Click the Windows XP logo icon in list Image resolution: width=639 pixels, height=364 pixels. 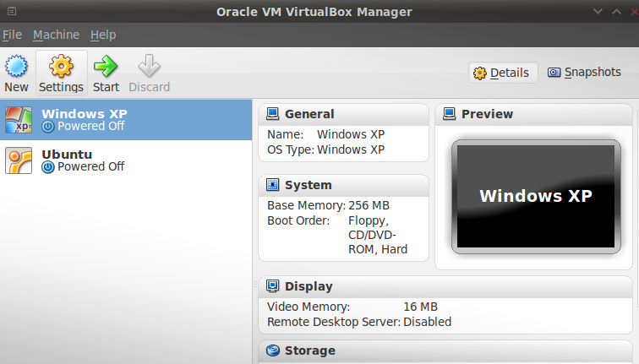point(19,120)
